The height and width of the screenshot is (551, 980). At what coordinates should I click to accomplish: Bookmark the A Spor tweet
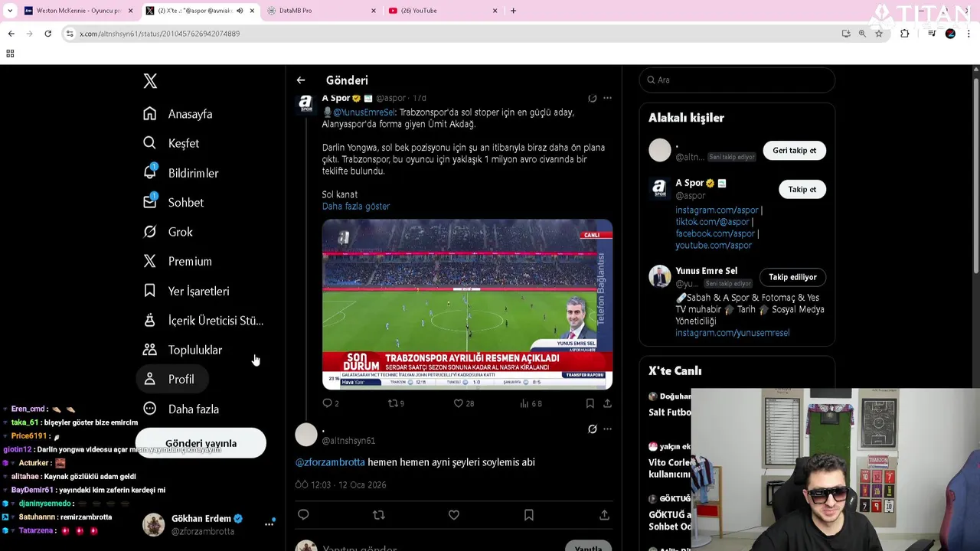[590, 403]
